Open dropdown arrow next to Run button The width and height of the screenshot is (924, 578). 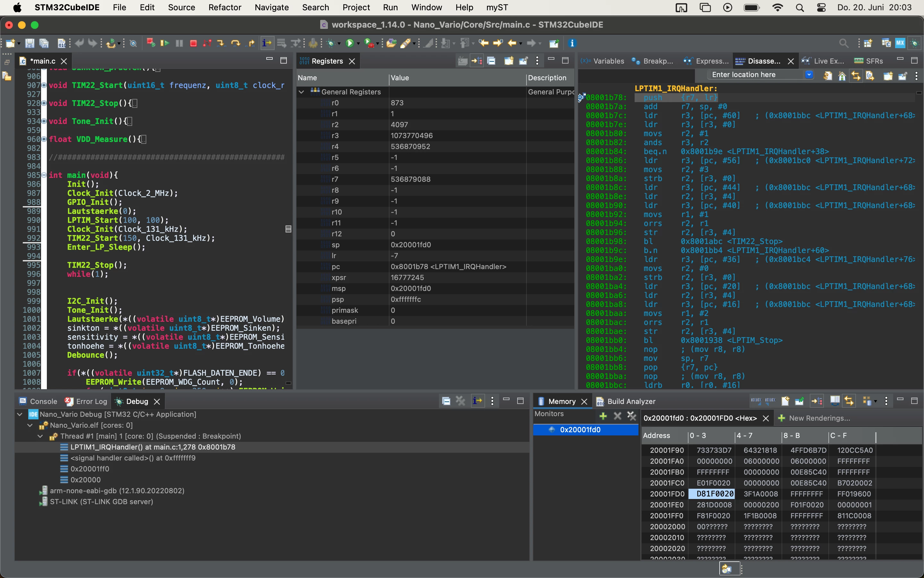click(358, 44)
